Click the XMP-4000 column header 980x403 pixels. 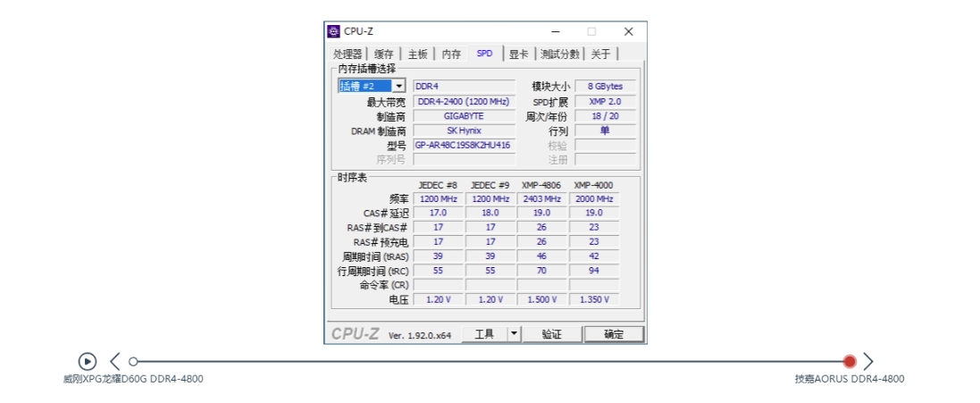594,186
